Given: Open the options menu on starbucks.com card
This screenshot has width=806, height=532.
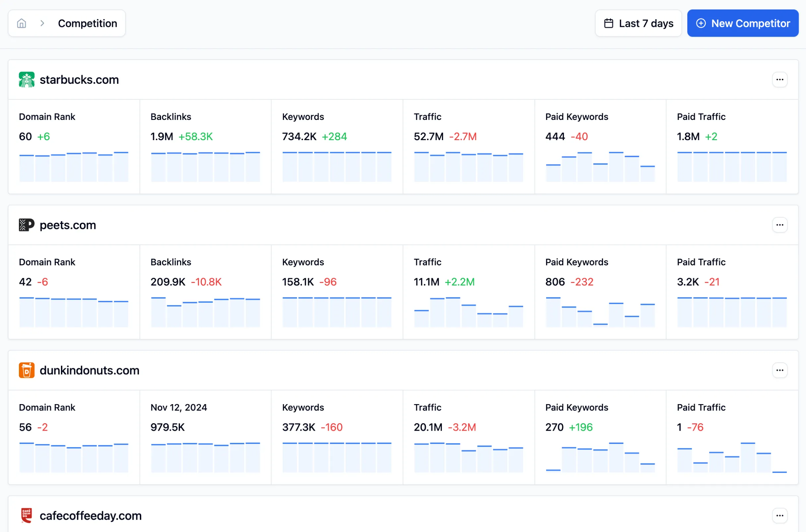Looking at the screenshot, I should coord(779,80).
